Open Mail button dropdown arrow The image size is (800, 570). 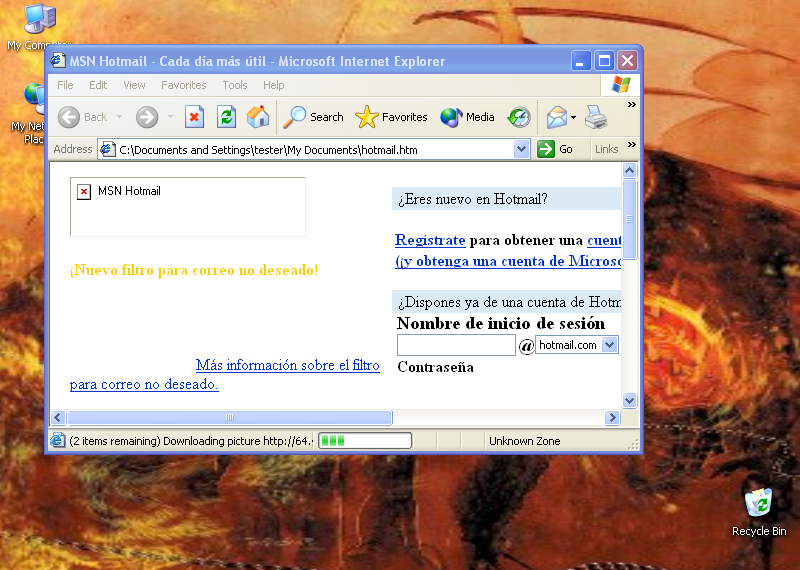pos(573,117)
